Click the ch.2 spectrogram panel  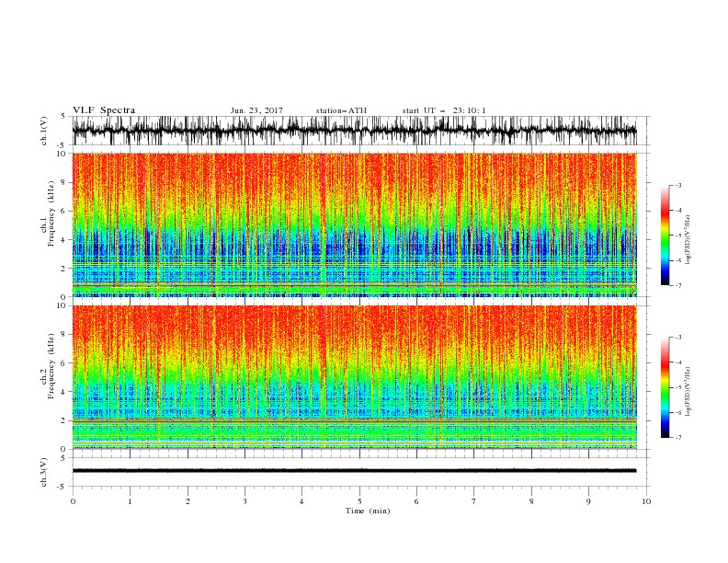point(354,377)
